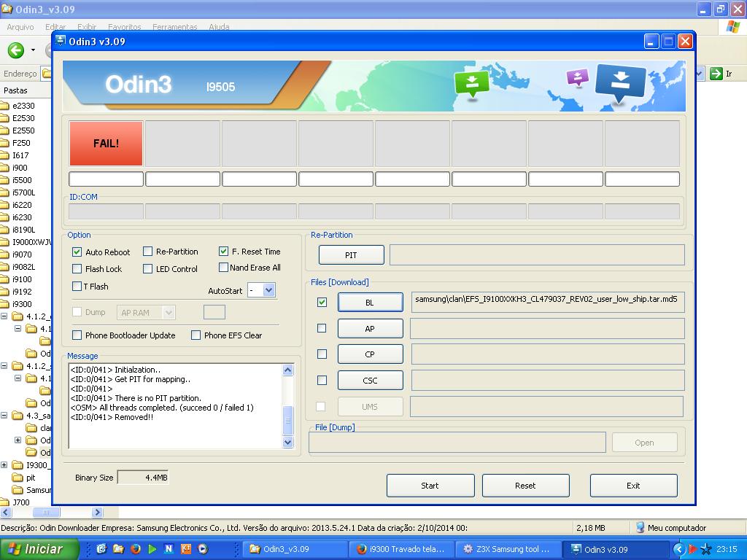Open the Favoritos menu
The width and height of the screenshot is (747, 560).
(124, 27)
